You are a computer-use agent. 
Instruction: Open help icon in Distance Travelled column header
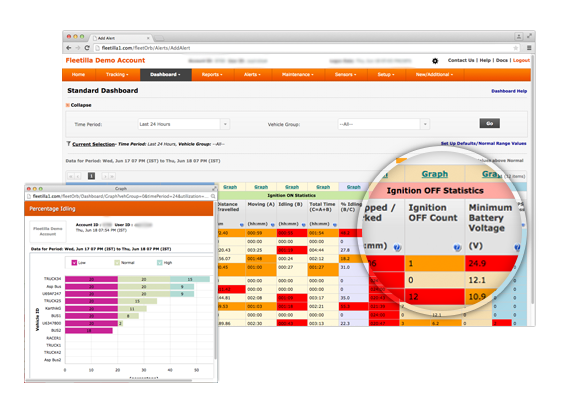241,225
